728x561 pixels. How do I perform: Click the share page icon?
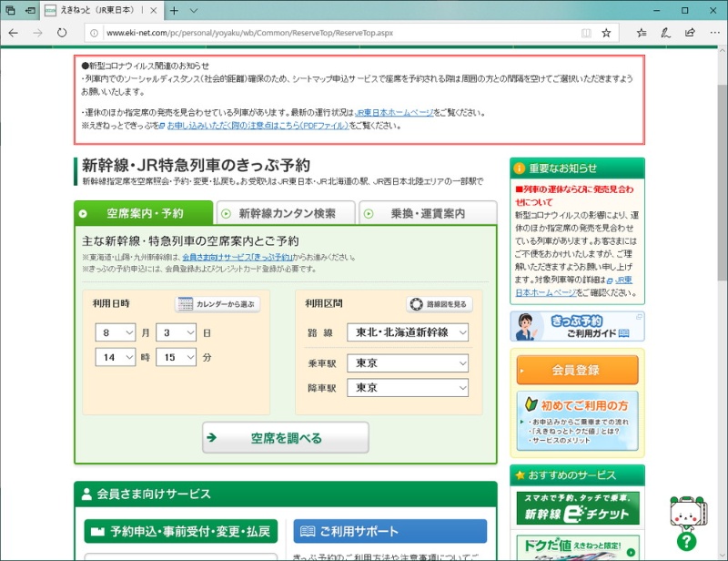coord(689,32)
